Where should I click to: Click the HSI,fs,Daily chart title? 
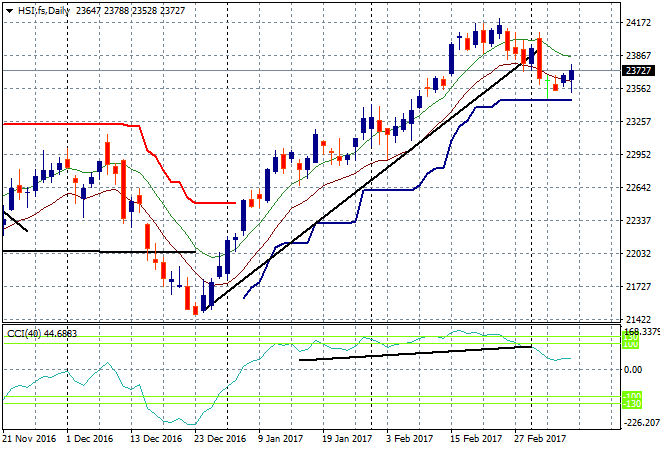[x=44, y=11]
